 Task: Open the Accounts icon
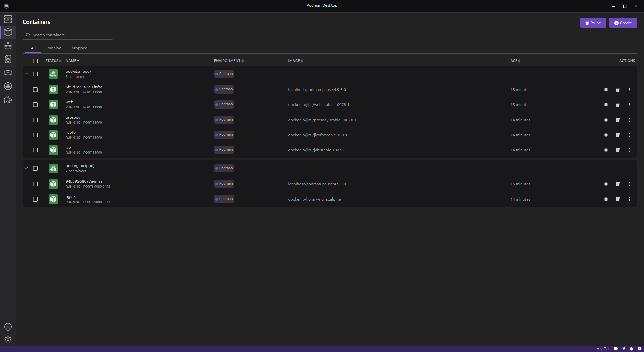coord(8,327)
